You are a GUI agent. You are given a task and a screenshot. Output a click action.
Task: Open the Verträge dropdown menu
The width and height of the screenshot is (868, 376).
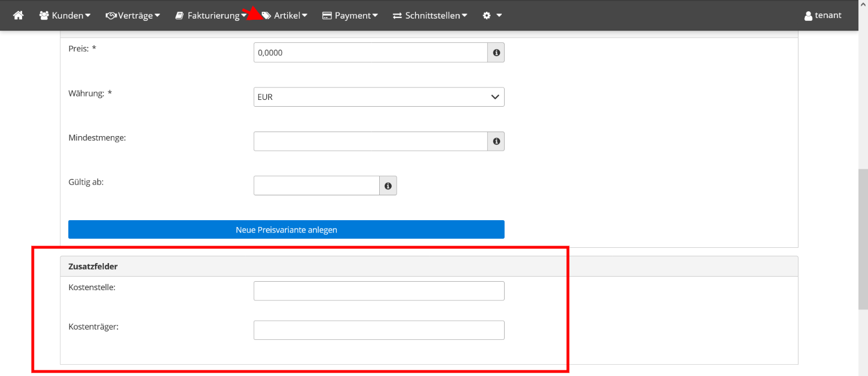coord(133,15)
